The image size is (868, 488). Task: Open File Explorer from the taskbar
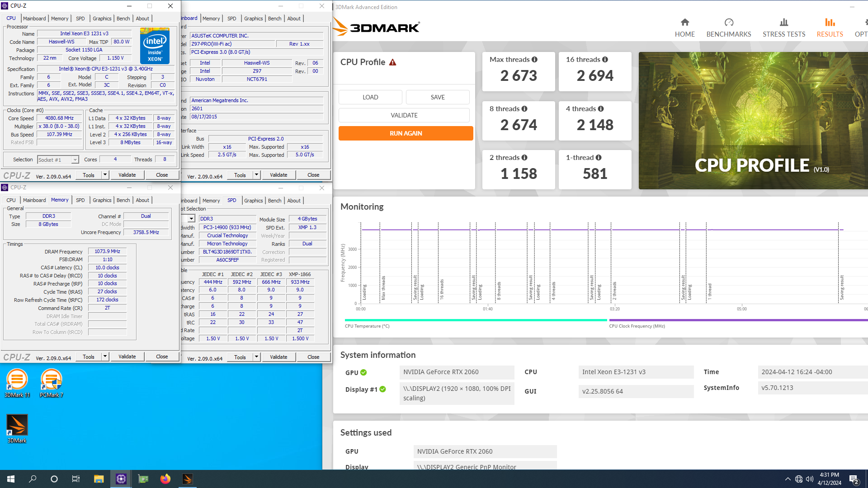click(x=99, y=479)
